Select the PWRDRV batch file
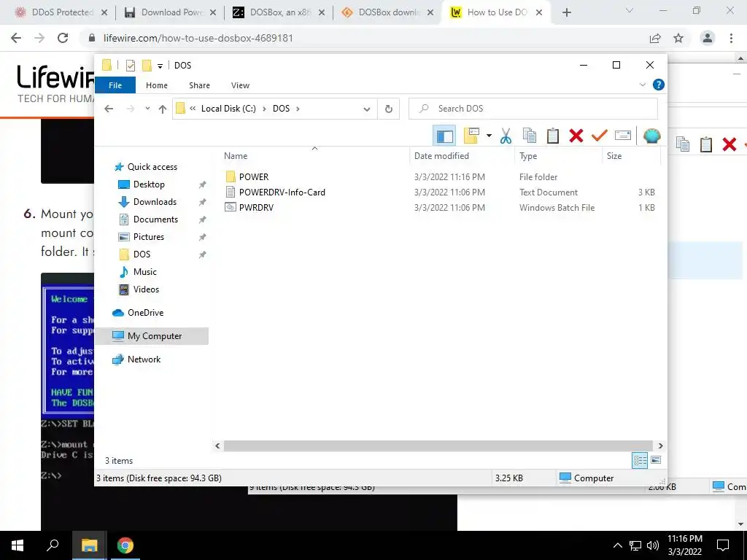 [256, 207]
